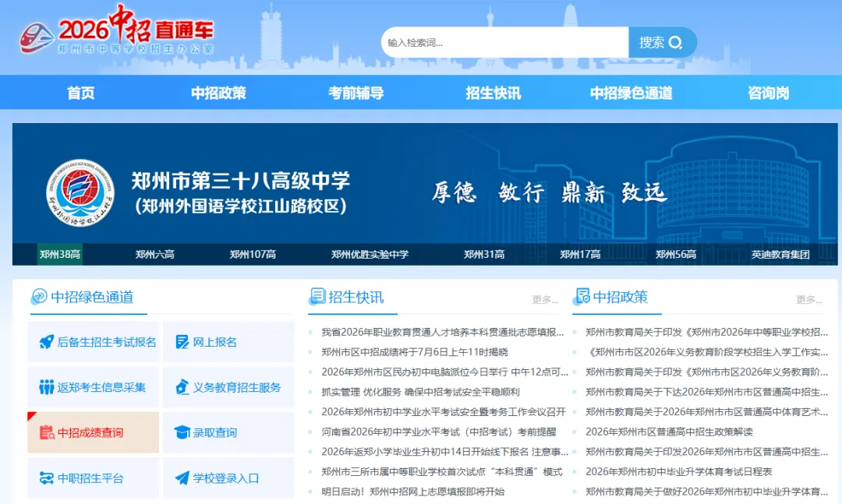Go to 考前辅导 in the nav bar
This screenshot has height=504, width=842.
click(356, 93)
